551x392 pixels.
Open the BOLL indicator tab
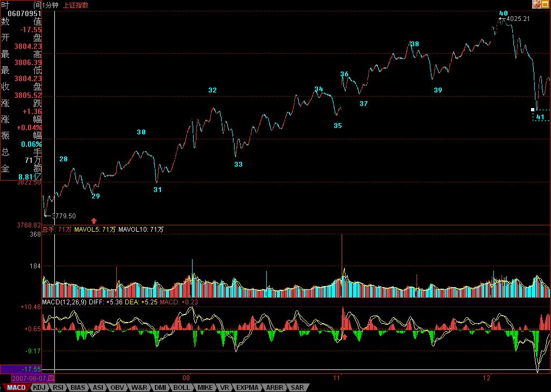tap(181, 387)
